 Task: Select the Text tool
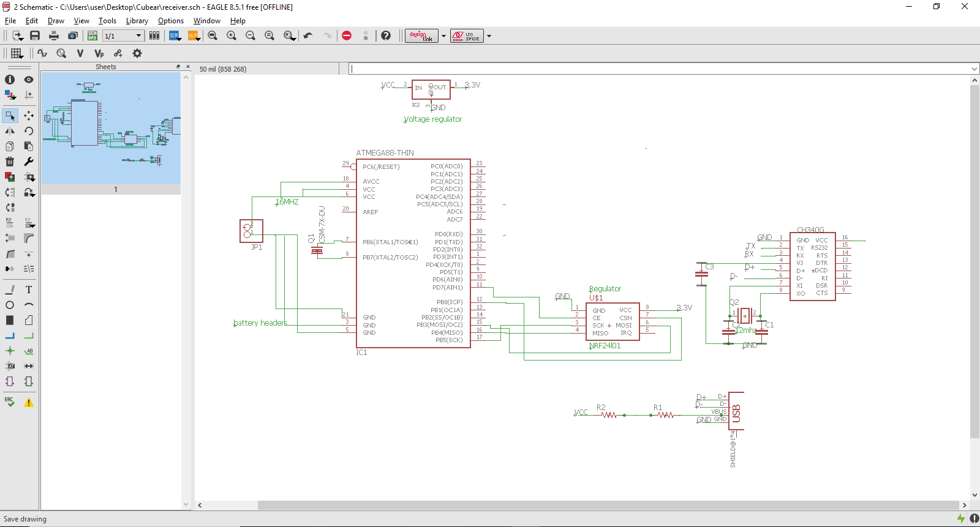click(29, 290)
